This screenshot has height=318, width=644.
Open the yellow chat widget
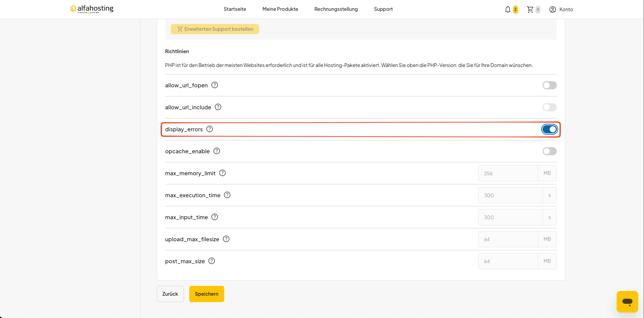point(627,301)
